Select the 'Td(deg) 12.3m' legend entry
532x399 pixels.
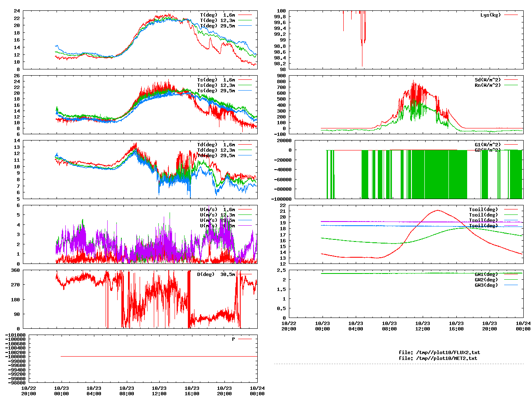(x=216, y=150)
